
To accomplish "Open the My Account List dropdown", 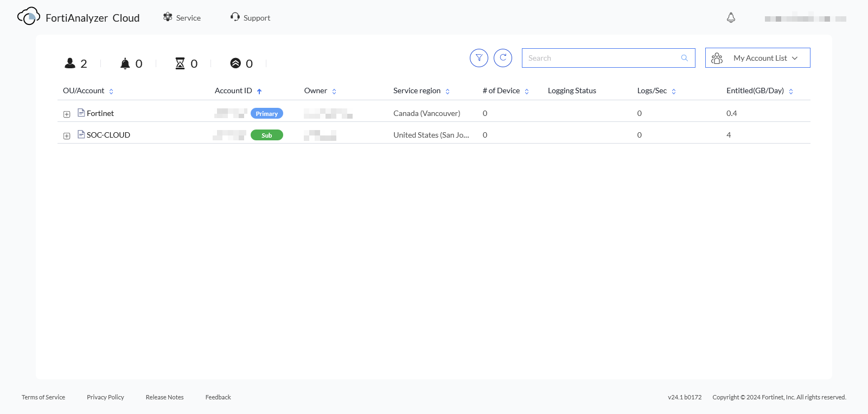I will (757, 58).
